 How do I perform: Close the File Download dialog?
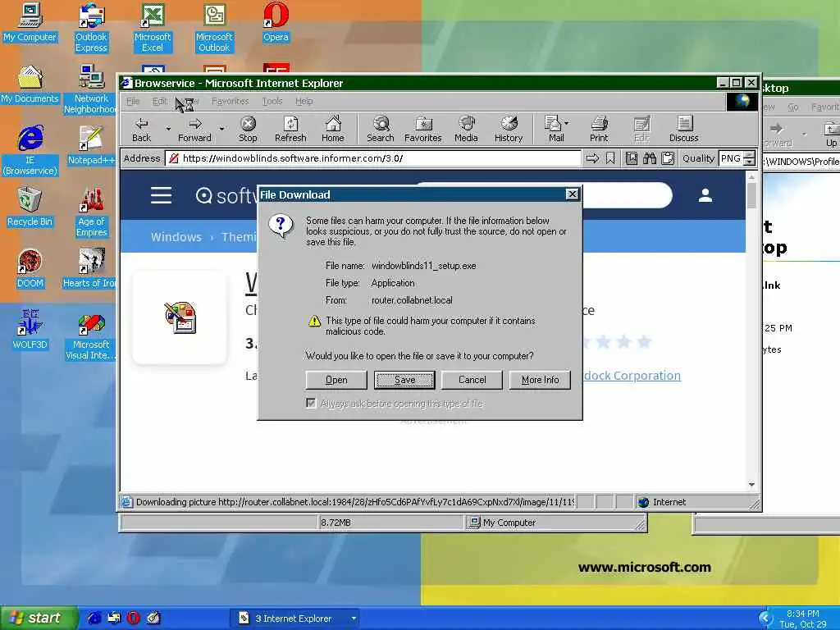coord(572,194)
